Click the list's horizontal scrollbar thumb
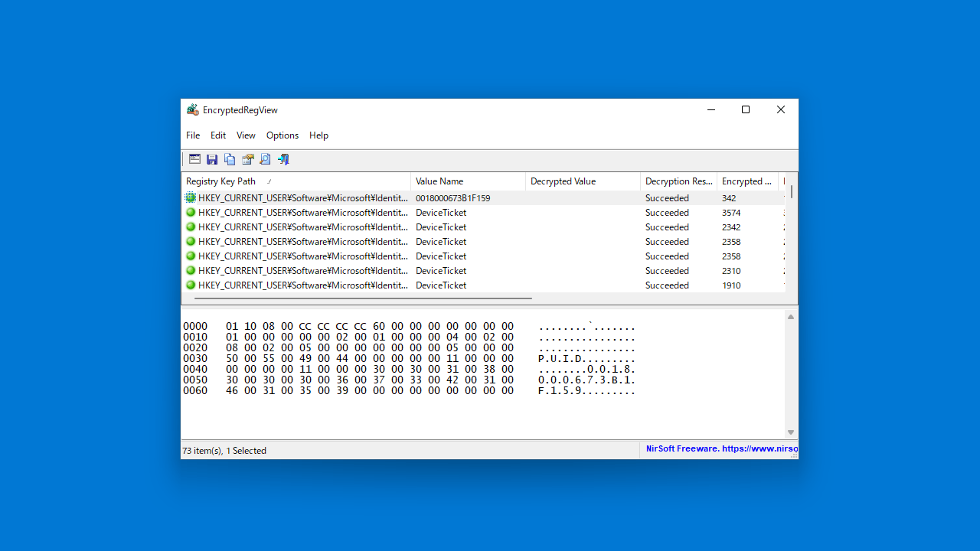This screenshot has height=551, width=980. click(363, 298)
